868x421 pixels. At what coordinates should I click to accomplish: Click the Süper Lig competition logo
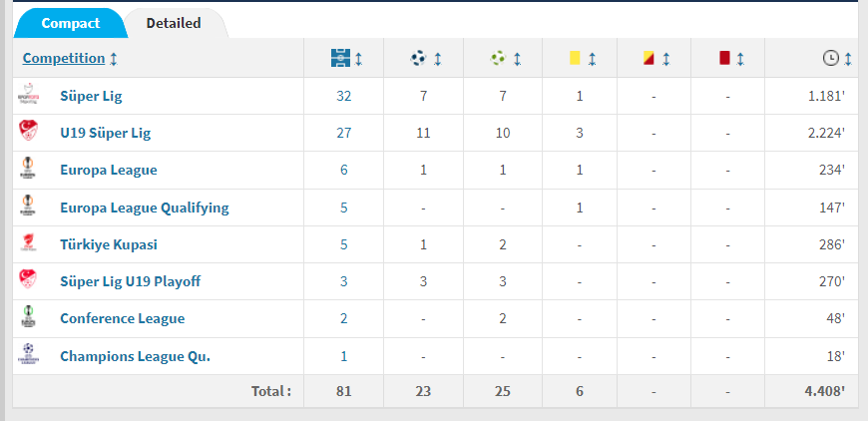(28, 96)
